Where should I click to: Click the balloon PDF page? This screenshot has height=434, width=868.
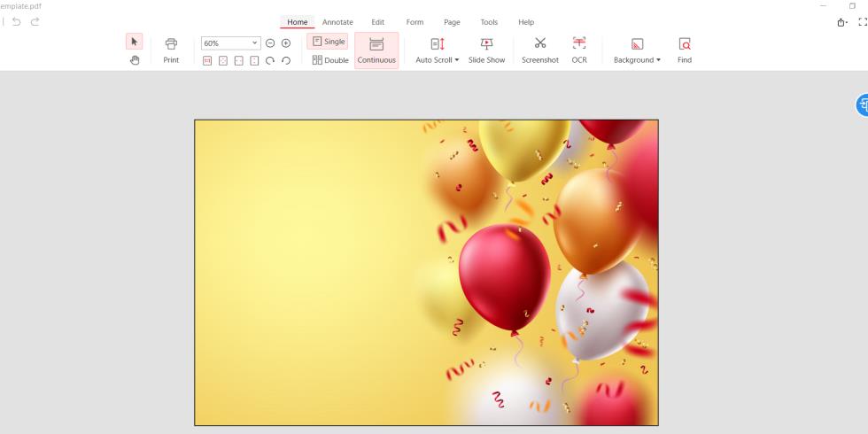[426, 272]
